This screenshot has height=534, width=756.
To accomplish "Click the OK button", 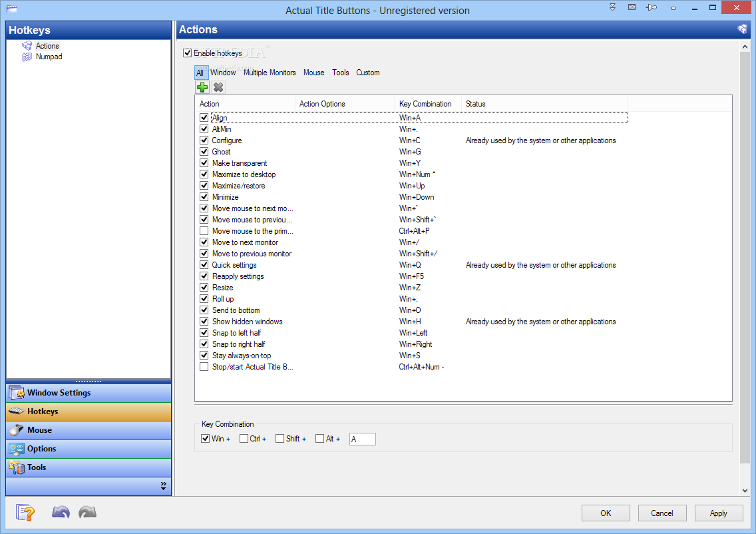I will click(x=606, y=513).
